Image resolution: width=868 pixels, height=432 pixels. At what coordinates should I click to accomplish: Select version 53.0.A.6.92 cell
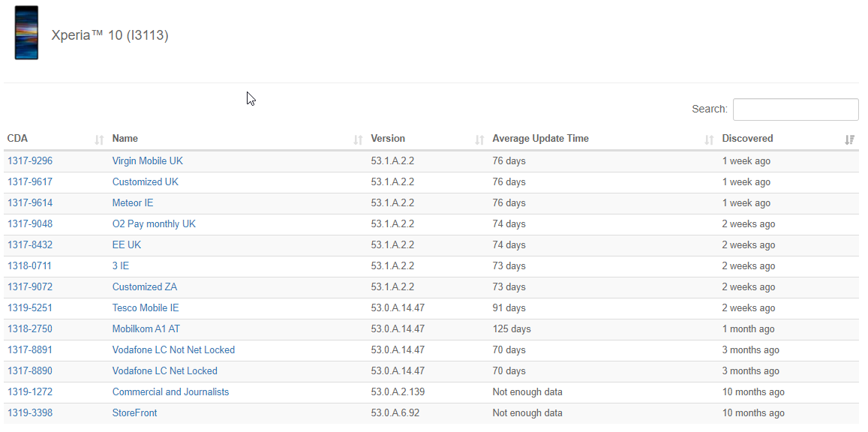pos(395,413)
